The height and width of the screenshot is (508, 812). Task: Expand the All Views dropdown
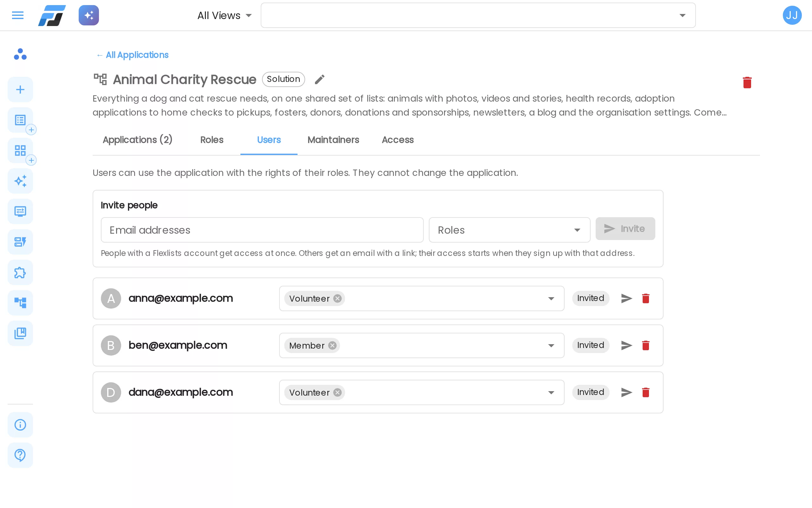(x=225, y=16)
